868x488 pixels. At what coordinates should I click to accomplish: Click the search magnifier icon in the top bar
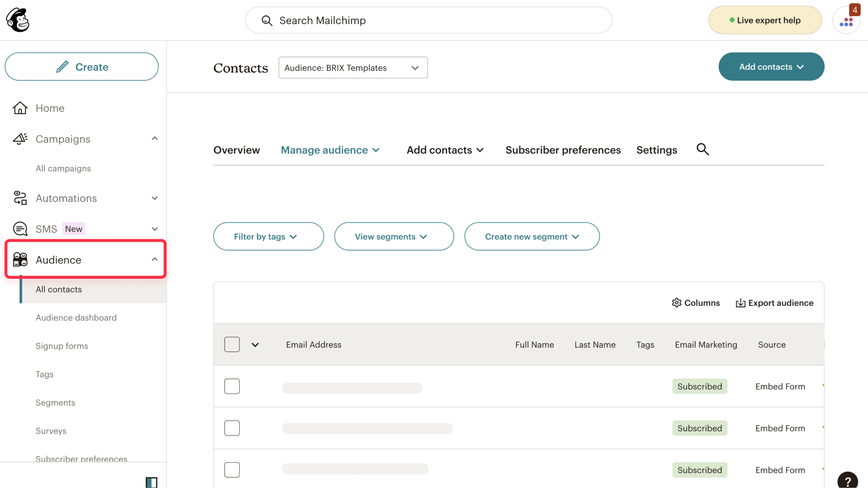tap(267, 20)
